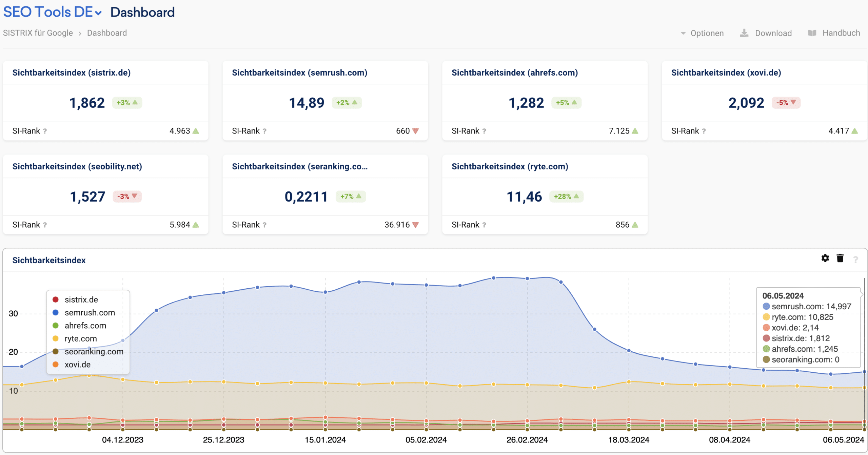Click the value 0,2211 on seranking.com card
Image resolution: width=868 pixels, height=455 pixels.
pyautogui.click(x=306, y=197)
